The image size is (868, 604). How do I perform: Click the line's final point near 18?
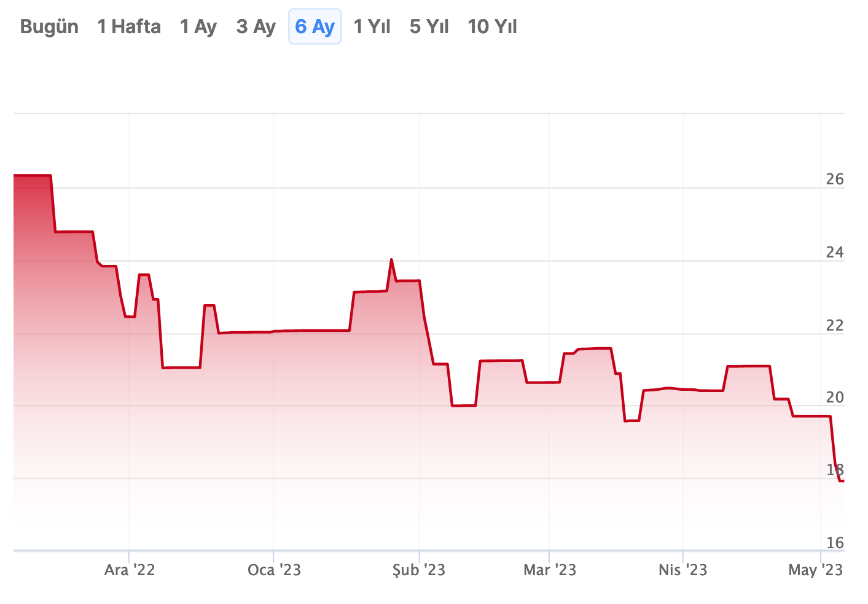842,480
